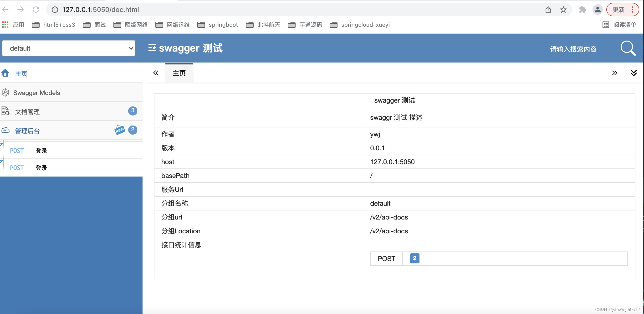Click the version value 0.0.1
Screen dimensions: 644x314
coord(377,148)
